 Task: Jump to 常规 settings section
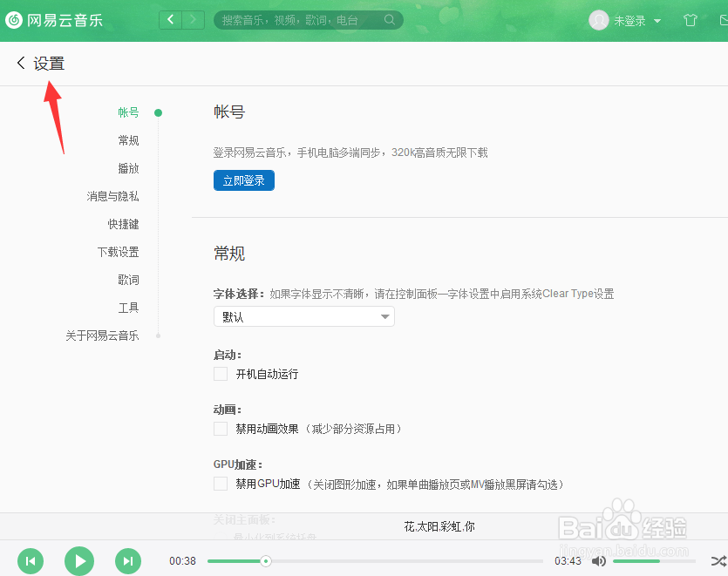(128, 140)
